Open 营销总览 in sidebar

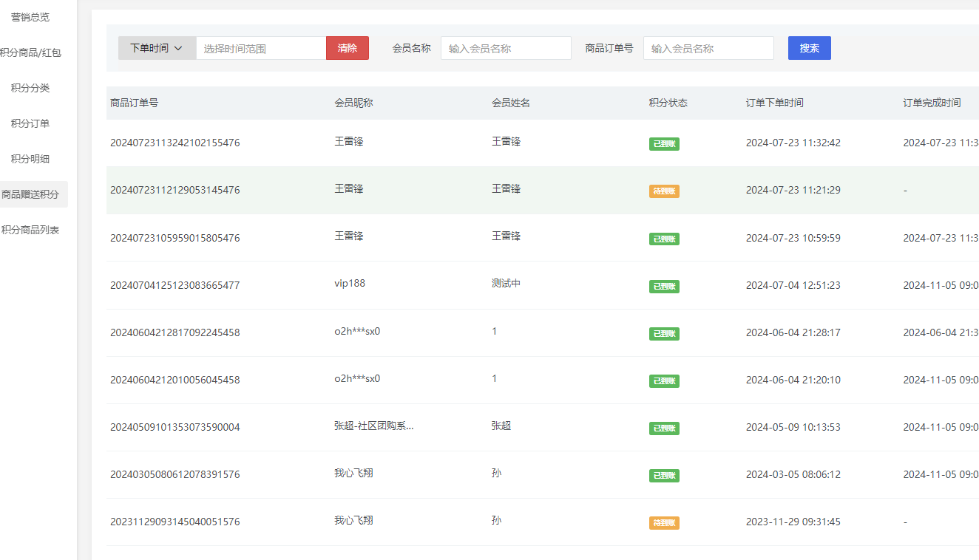tap(30, 17)
